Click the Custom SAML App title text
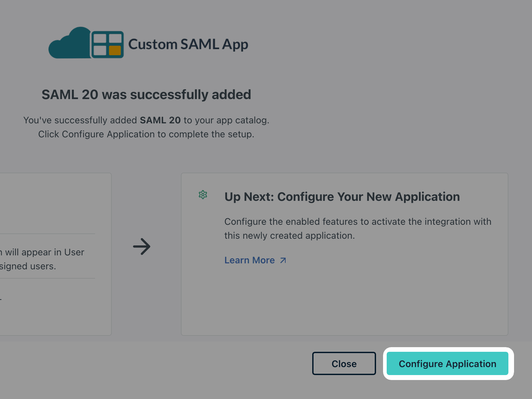 [188, 45]
